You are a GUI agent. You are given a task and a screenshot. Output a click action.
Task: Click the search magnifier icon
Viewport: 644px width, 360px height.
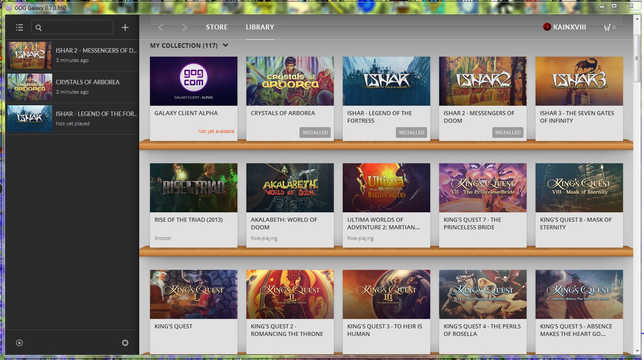38,28
